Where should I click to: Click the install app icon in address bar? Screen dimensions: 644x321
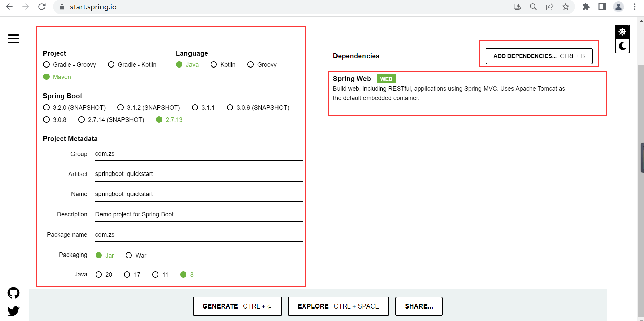tap(517, 7)
